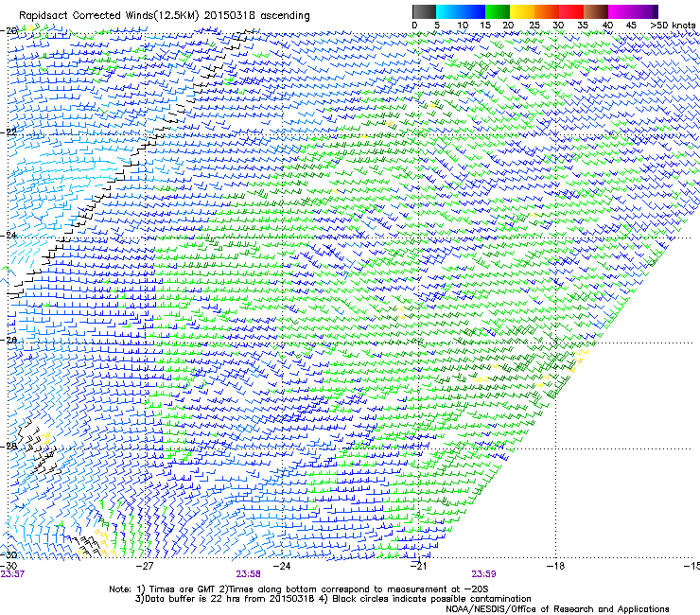700x615 pixels.
Task: Click the blue 10-15 knots color segment
Action: pos(473,11)
